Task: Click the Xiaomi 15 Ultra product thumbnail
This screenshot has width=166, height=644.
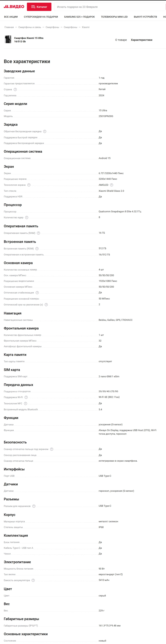Action: tap(8, 39)
